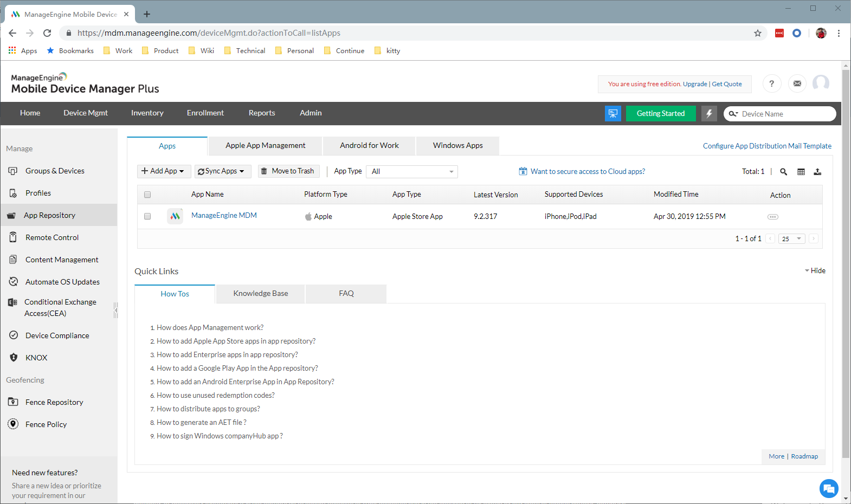This screenshot has height=504, width=851.
Task: Switch to Android for Work tab
Action: coord(369,146)
